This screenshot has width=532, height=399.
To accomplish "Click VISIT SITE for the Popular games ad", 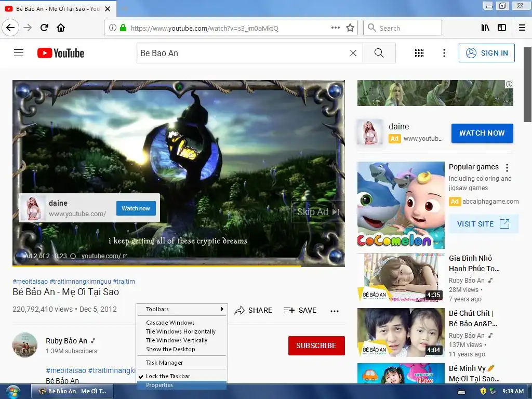I will 484,224.
